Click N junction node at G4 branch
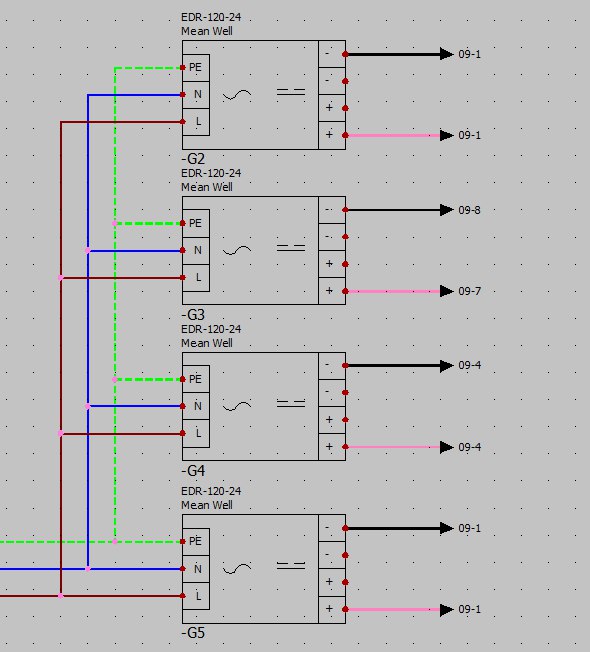 coord(88,406)
